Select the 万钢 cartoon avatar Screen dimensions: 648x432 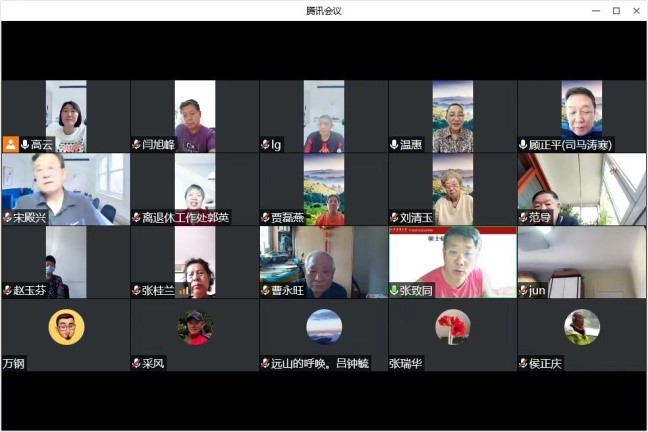pyautogui.click(x=66, y=327)
